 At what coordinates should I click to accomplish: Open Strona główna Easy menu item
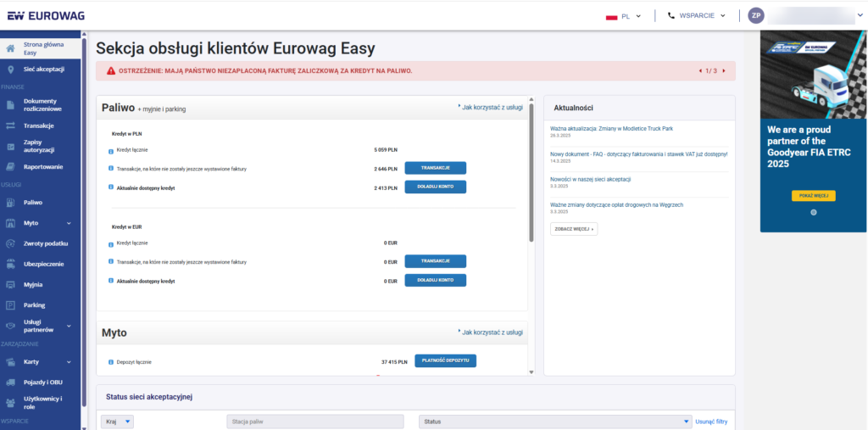[x=41, y=48]
